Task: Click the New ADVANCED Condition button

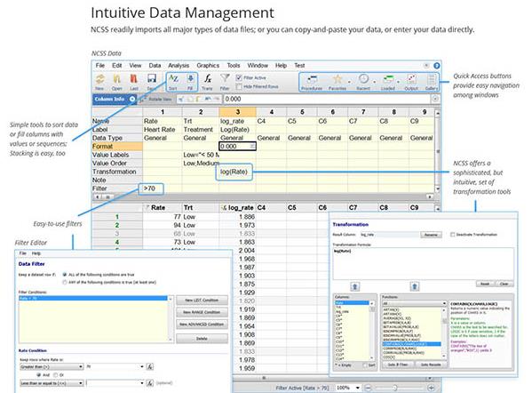Action: 202,325
